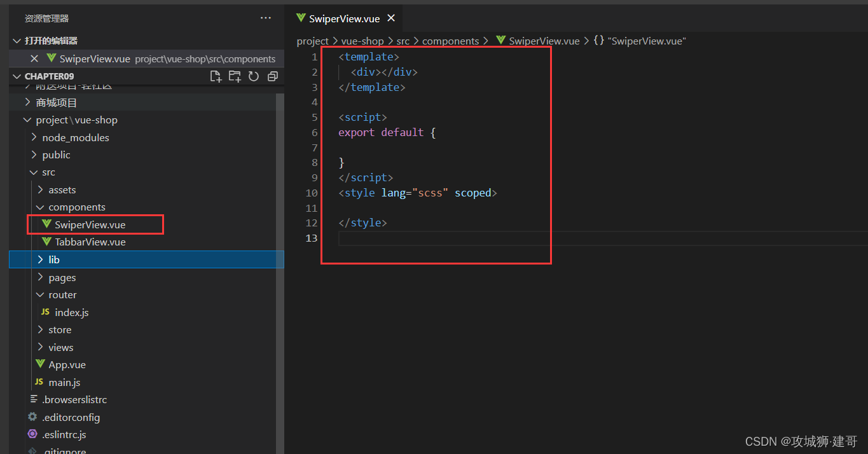The image size is (868, 454).
Task: Open the .browserslistrc file
Action: pyautogui.click(x=74, y=399)
